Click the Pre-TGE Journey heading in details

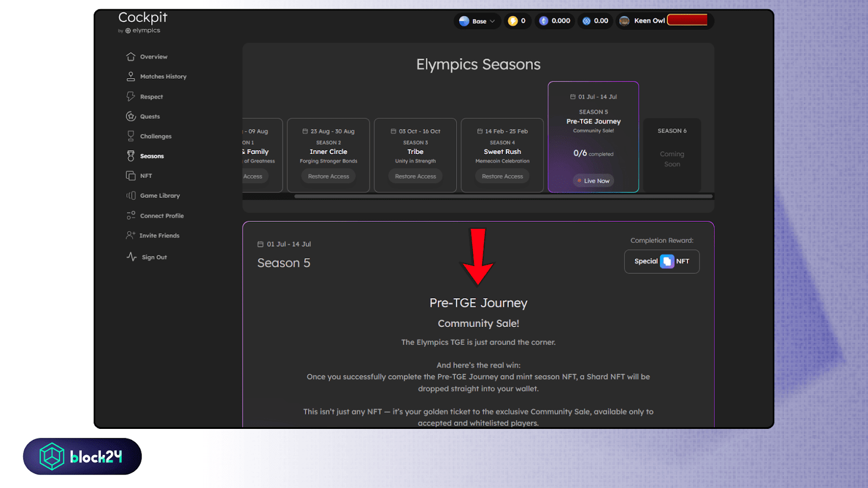pos(478,303)
